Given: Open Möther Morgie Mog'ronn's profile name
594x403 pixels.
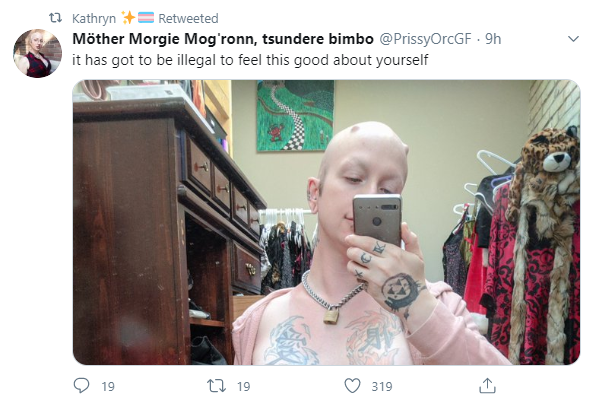Looking at the screenshot, I should click(x=223, y=39).
